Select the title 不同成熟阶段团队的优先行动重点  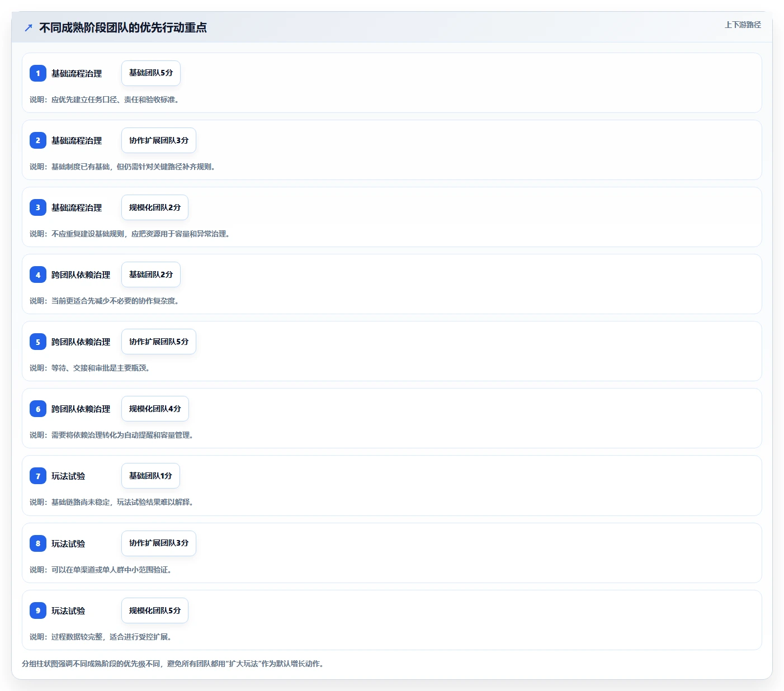tap(123, 27)
